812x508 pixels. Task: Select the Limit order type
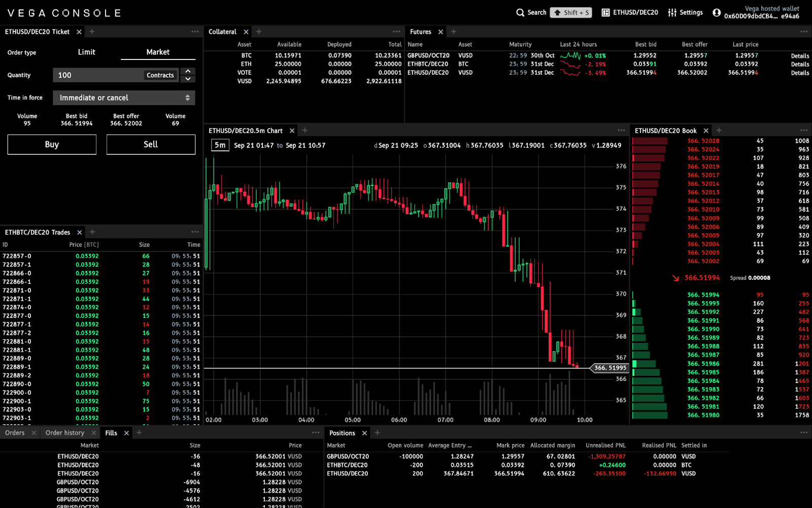[x=86, y=52]
